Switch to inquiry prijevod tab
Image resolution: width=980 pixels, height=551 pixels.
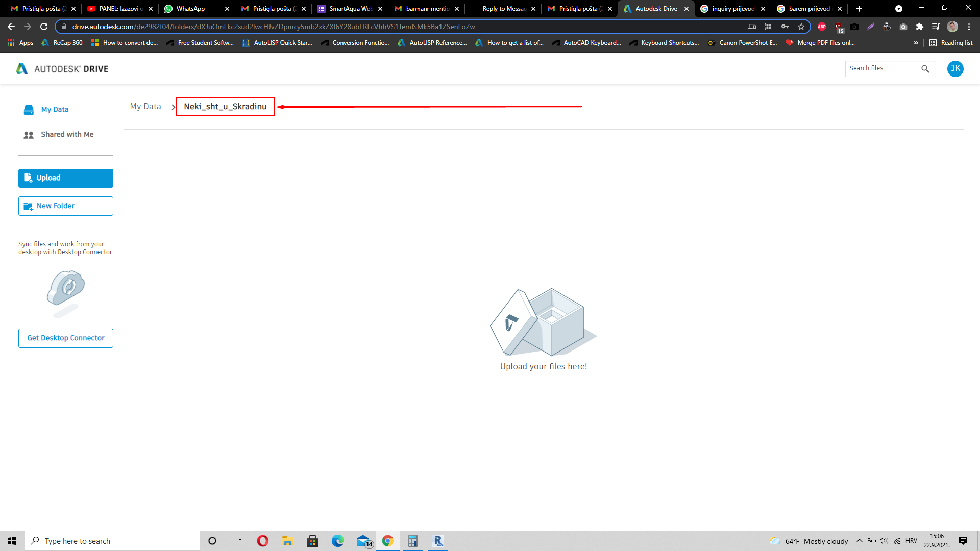tap(732, 9)
